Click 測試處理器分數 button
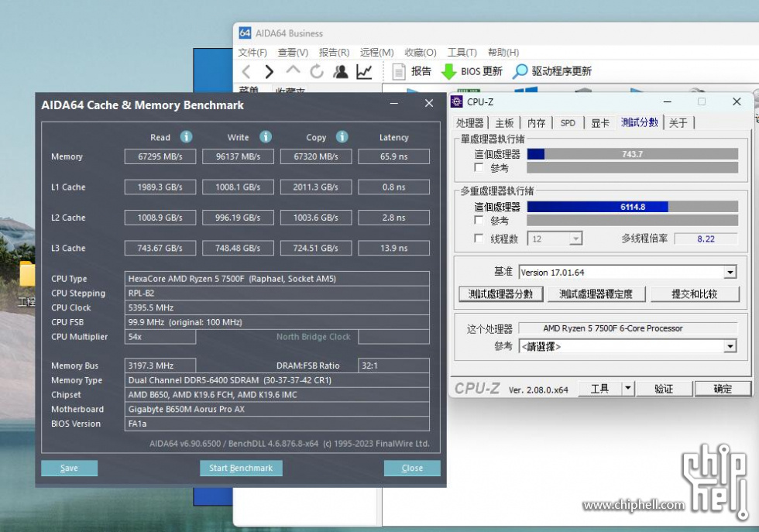Screen dimensions: 759x532 (500, 293)
